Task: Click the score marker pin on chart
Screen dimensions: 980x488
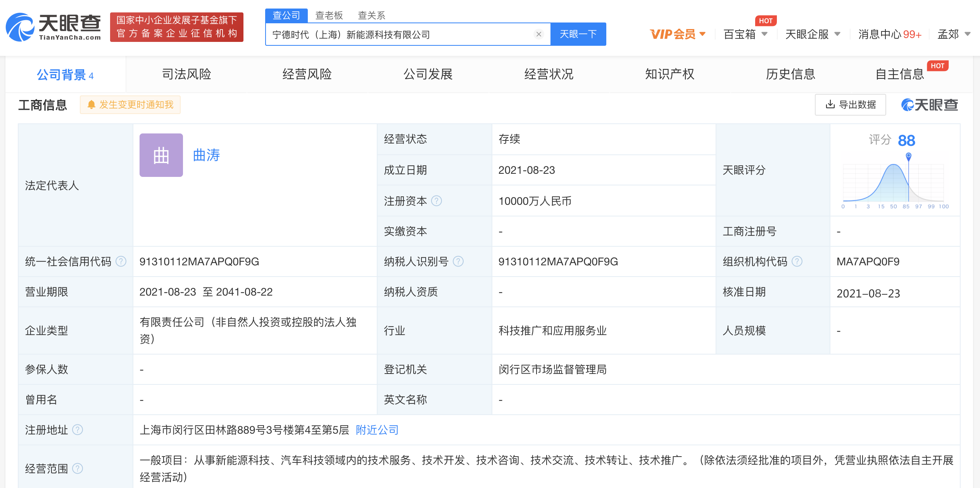Action: point(908,156)
